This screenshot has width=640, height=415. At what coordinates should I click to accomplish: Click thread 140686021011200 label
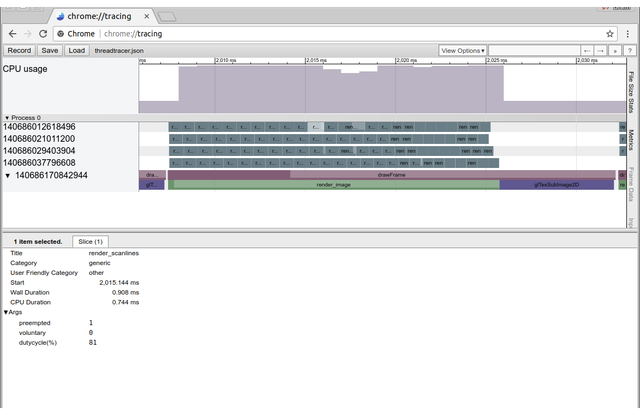[39, 139]
